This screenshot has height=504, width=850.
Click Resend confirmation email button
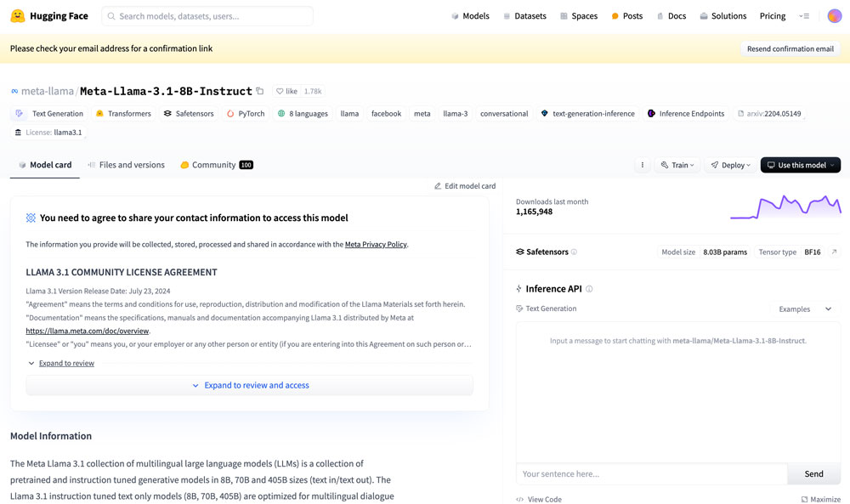[x=790, y=48]
